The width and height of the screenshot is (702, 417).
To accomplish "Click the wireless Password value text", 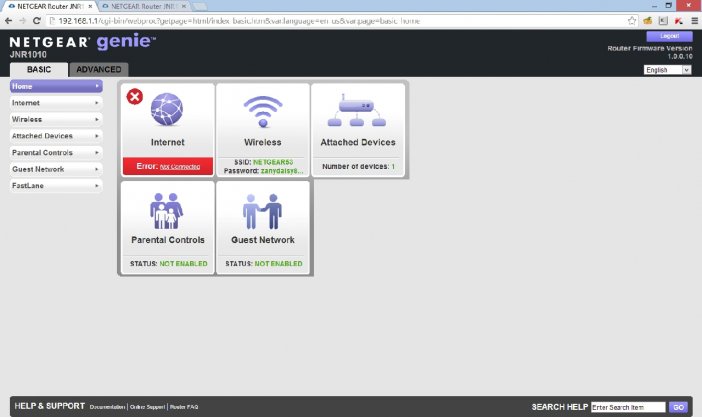I will click(x=282, y=171).
